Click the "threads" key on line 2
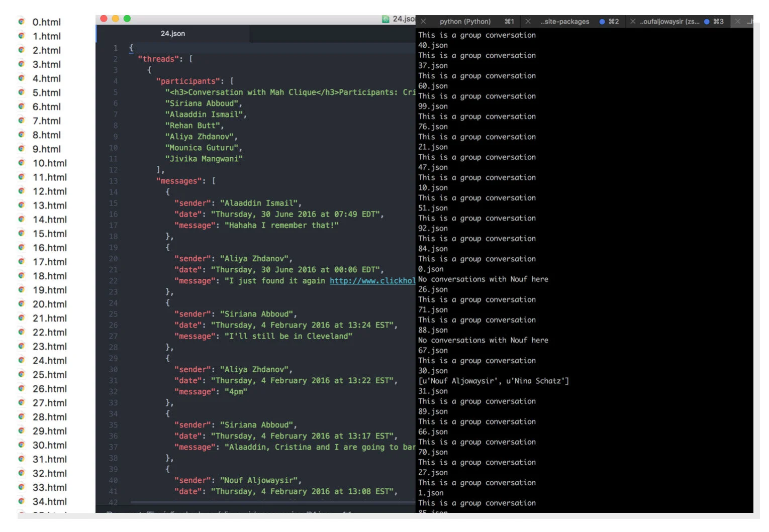This screenshot has width=769, height=532. click(158, 59)
